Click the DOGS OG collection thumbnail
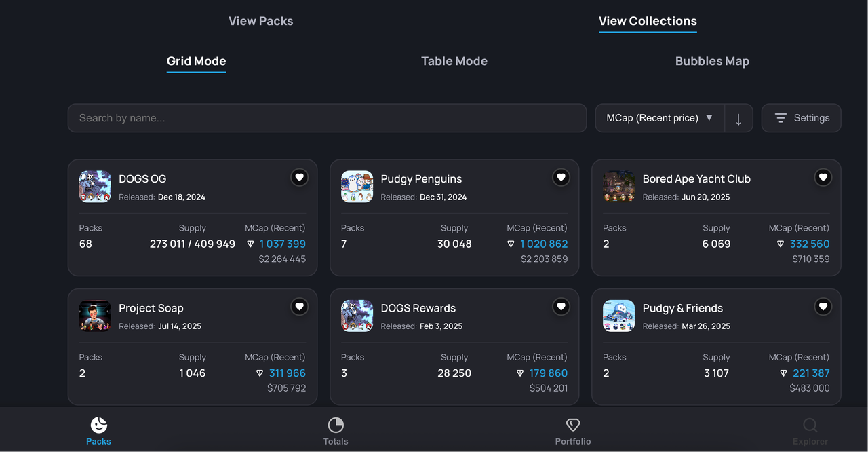Viewport: 868px width, 452px height. (95, 187)
